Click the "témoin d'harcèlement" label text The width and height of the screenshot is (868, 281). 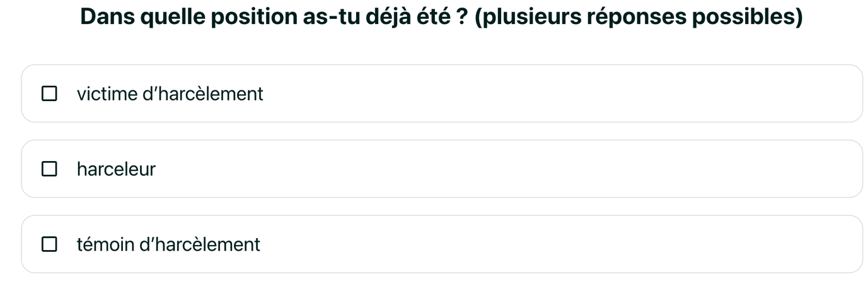[168, 244]
